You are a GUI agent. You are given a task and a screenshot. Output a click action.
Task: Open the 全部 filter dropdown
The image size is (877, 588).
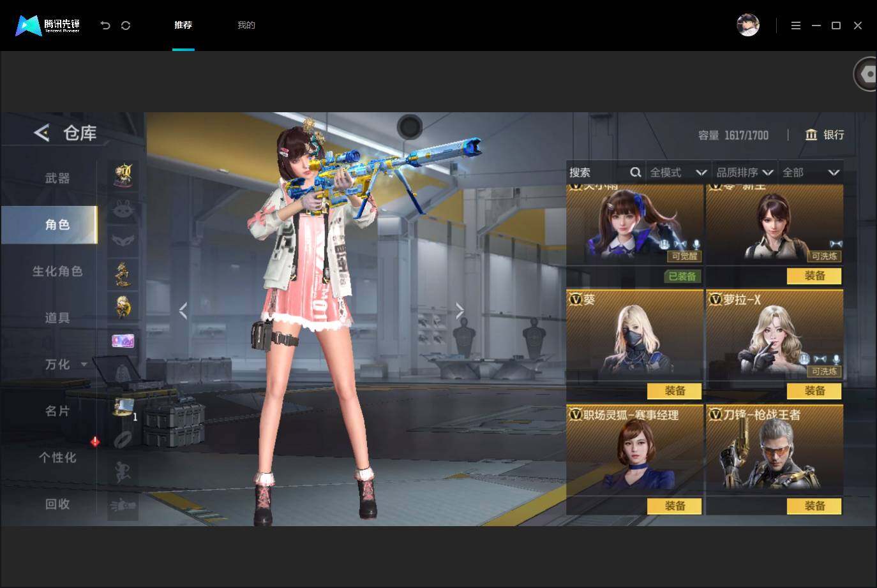pyautogui.click(x=811, y=172)
